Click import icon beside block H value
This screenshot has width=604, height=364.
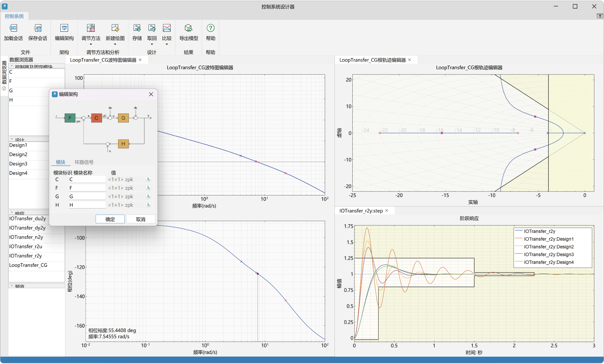(x=148, y=205)
